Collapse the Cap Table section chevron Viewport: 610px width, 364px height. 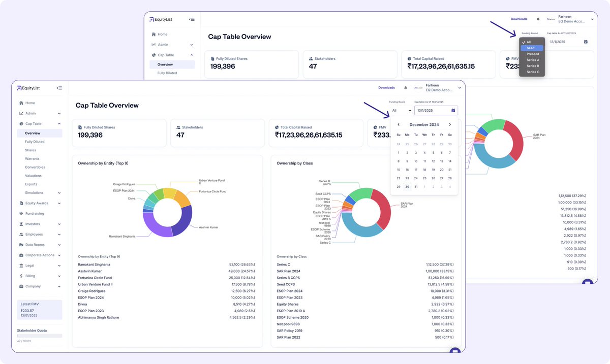click(x=59, y=123)
